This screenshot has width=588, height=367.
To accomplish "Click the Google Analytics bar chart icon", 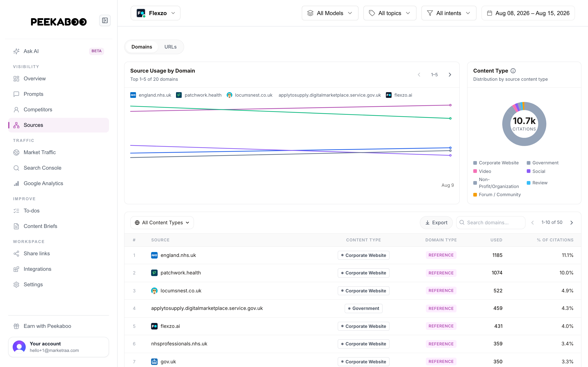I will [16, 183].
